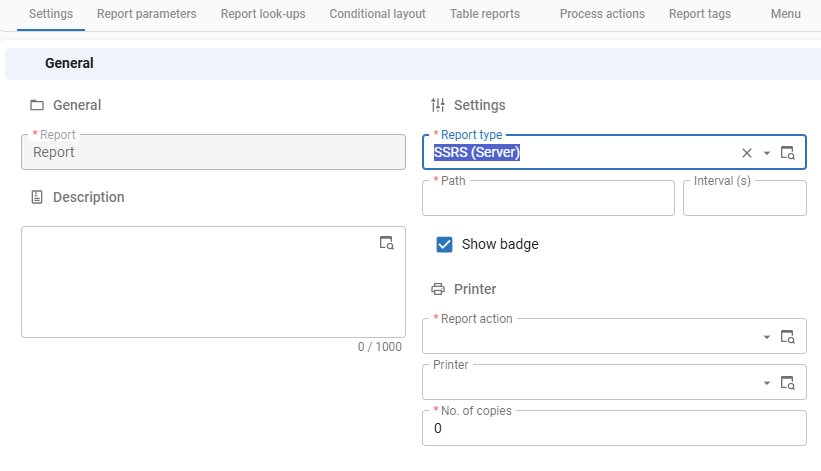Open the Printer field look-up icon

click(x=787, y=383)
